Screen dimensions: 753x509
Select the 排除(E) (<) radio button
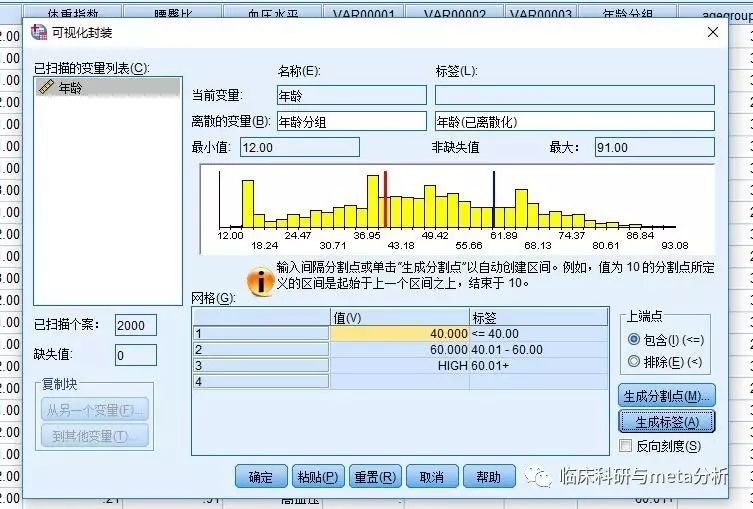[x=634, y=361]
